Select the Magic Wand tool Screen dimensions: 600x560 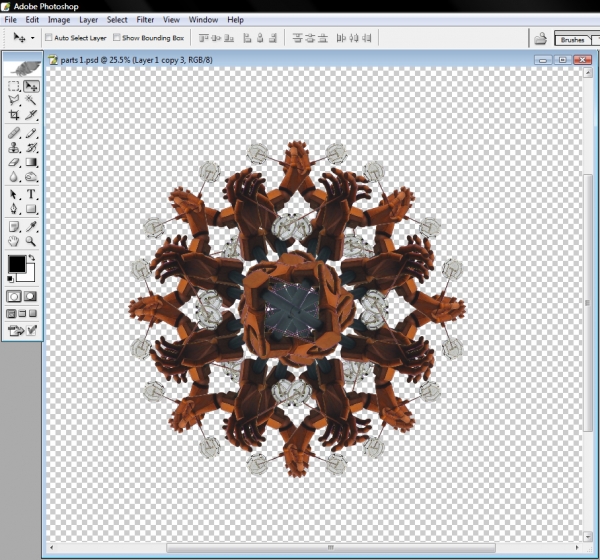coord(31,100)
